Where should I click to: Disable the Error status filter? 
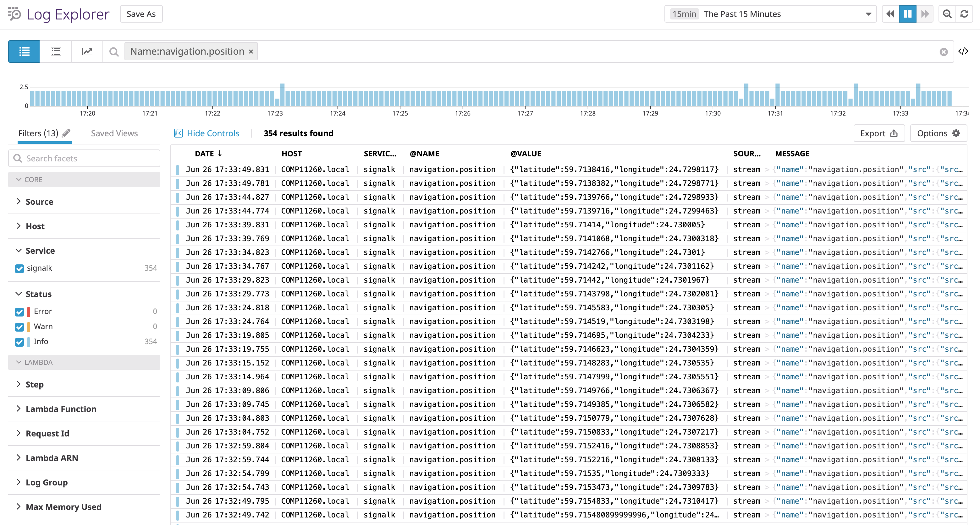(19, 312)
